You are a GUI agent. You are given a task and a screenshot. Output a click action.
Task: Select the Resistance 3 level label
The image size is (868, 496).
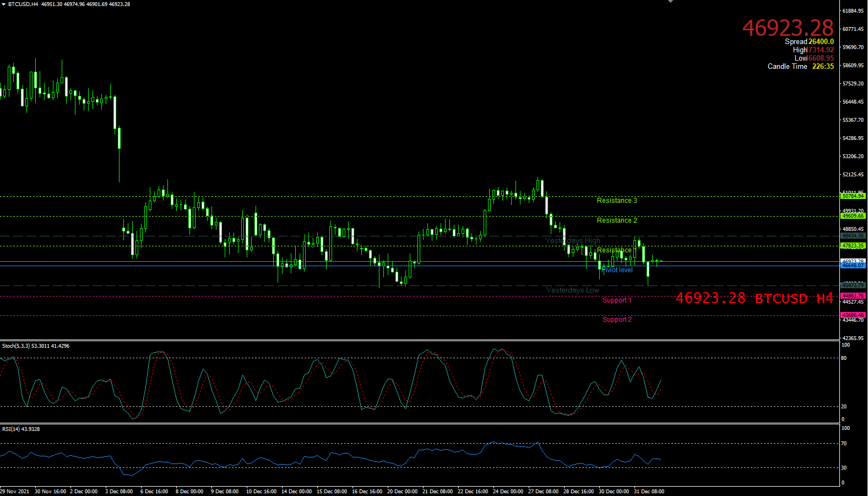pyautogui.click(x=617, y=201)
